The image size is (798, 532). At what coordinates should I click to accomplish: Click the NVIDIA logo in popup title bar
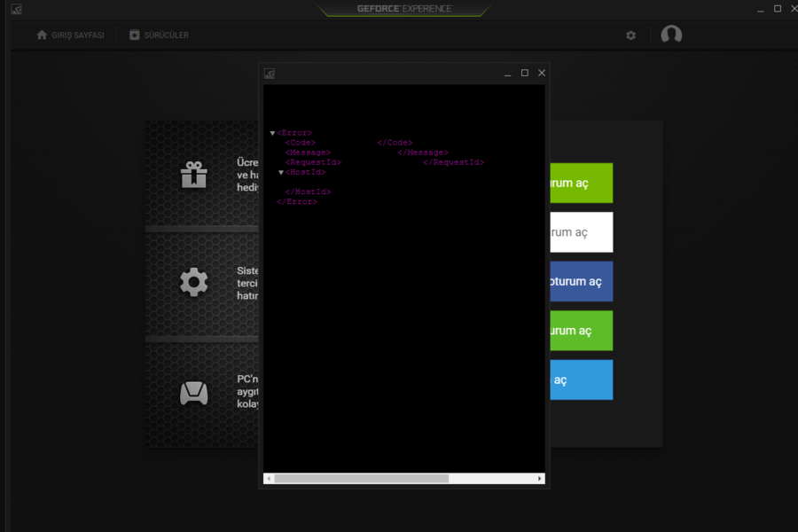[270, 74]
